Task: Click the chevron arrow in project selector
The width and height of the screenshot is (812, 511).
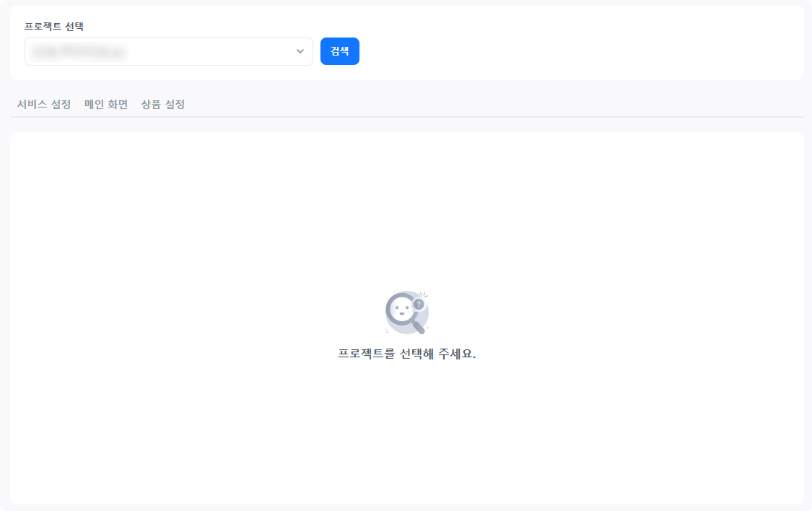Action: 300,51
